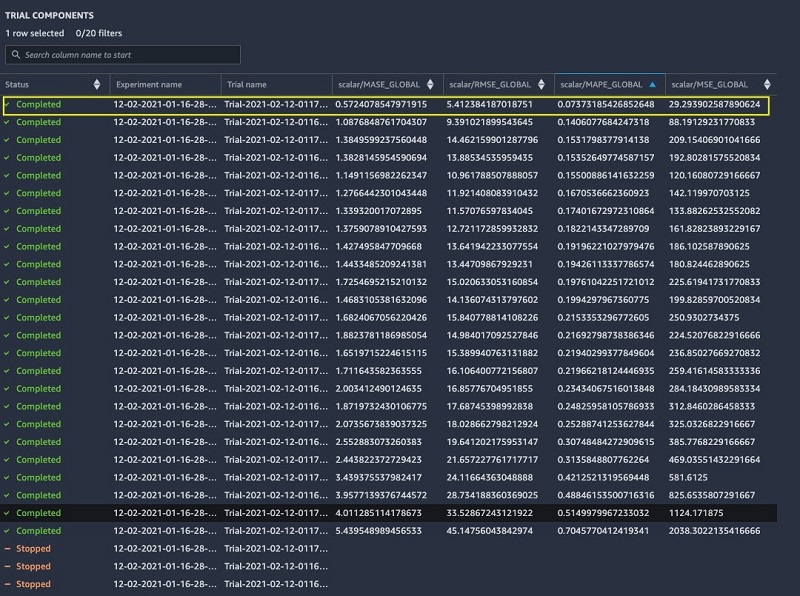Screen dimensions: 800x596
Task: Click MAPE cell 0.7045770412419341
Action: 603,531
